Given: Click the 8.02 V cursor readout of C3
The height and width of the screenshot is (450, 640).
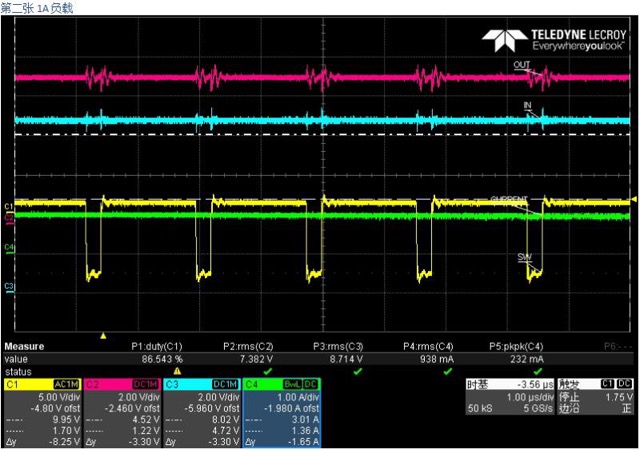Looking at the screenshot, I should click(x=225, y=419).
